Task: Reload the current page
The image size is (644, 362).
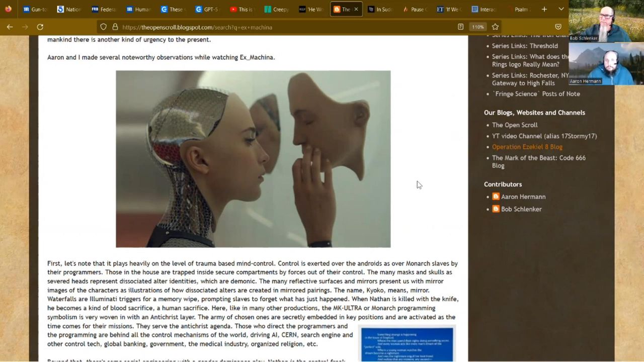Action: point(40,27)
